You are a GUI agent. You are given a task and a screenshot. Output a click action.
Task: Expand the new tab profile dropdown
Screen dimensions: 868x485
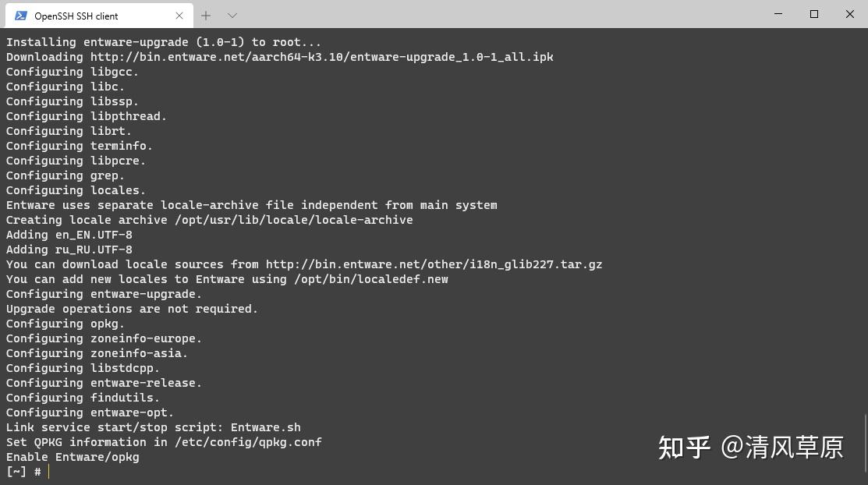click(x=232, y=16)
